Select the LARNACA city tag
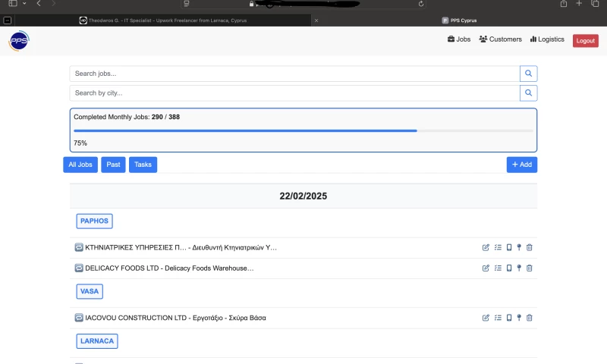Screen dimensions: 607x364 (x=97, y=341)
